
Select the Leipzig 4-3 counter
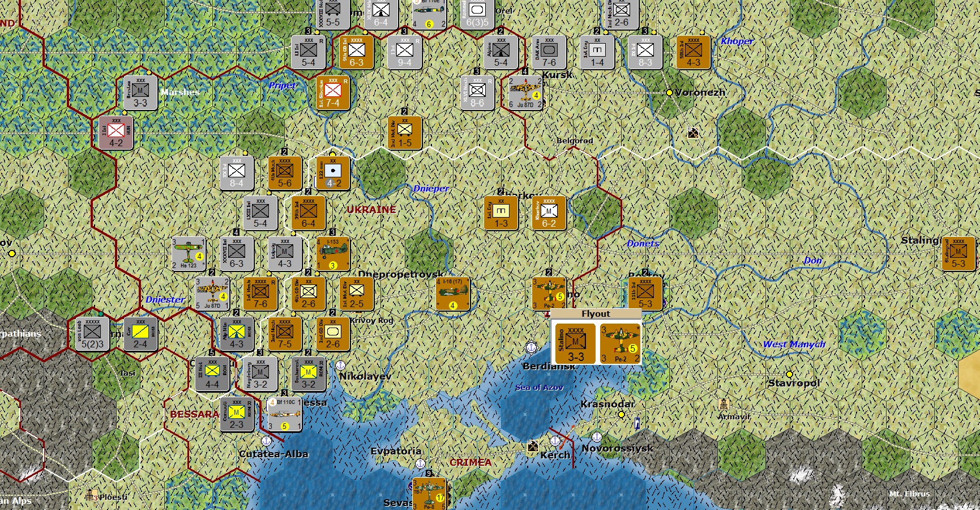285,253
